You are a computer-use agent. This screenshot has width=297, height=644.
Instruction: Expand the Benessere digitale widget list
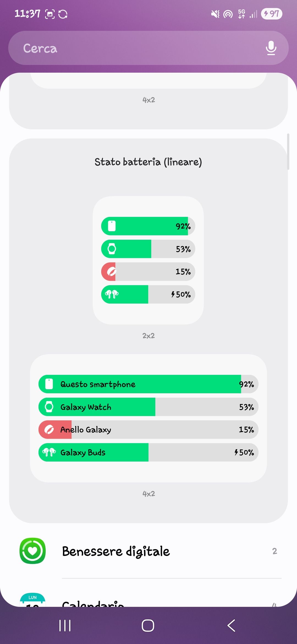tap(274, 551)
